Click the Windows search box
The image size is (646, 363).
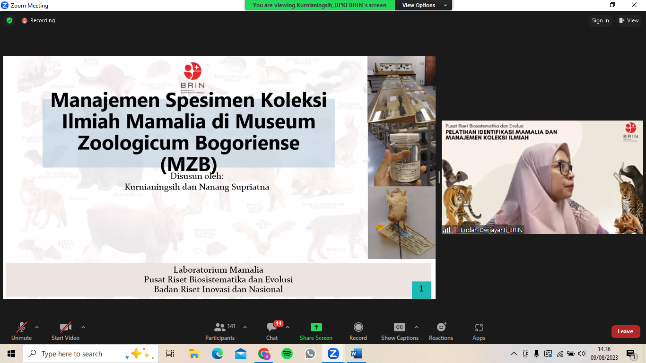[91, 354]
